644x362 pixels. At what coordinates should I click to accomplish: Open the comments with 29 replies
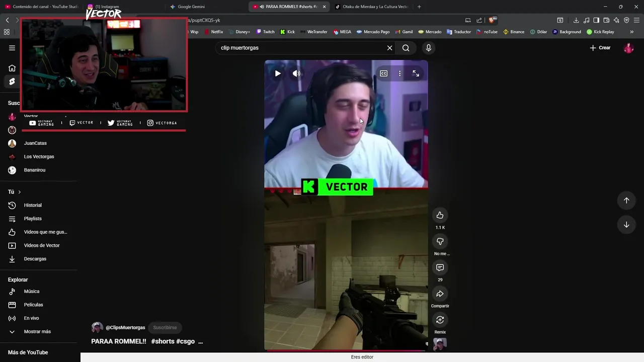440,267
